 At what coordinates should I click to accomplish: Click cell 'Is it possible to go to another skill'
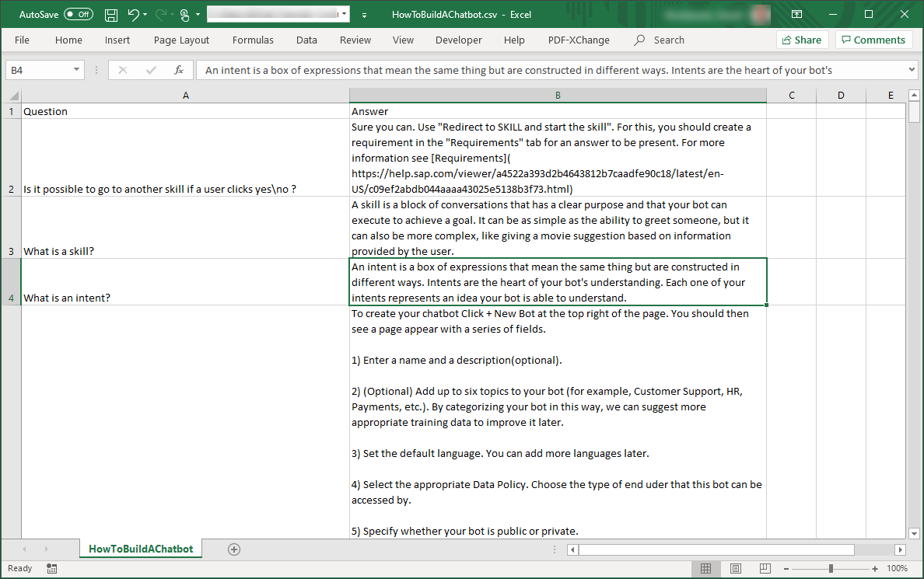[x=185, y=158]
